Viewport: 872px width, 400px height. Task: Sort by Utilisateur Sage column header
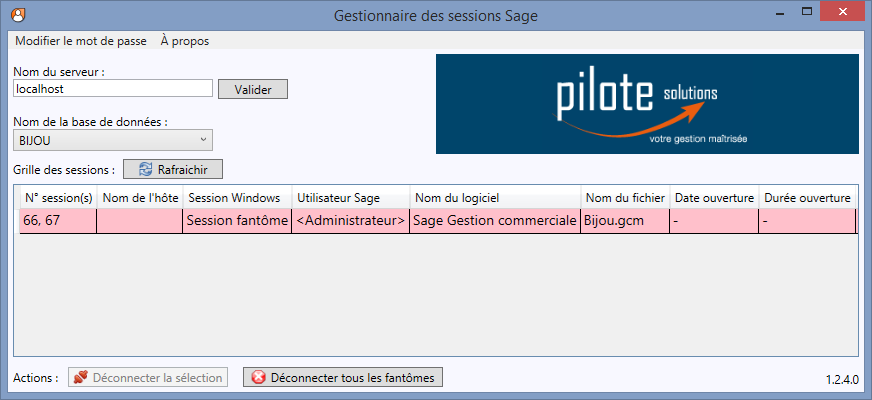[349, 197]
